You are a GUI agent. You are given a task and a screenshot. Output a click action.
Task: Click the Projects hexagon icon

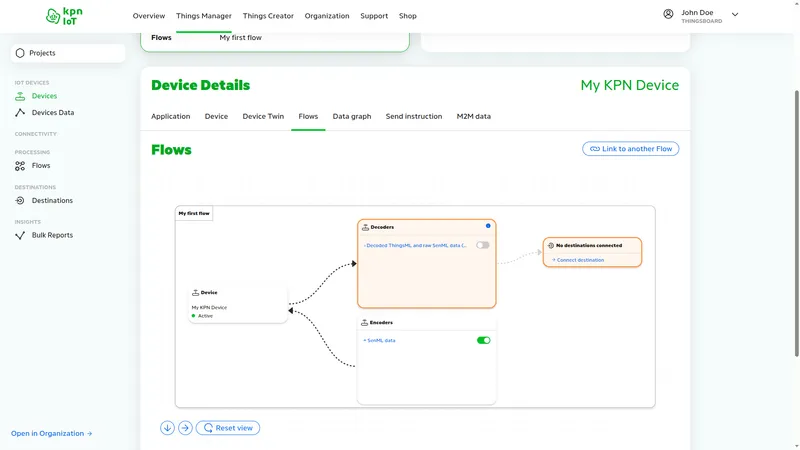[20, 53]
